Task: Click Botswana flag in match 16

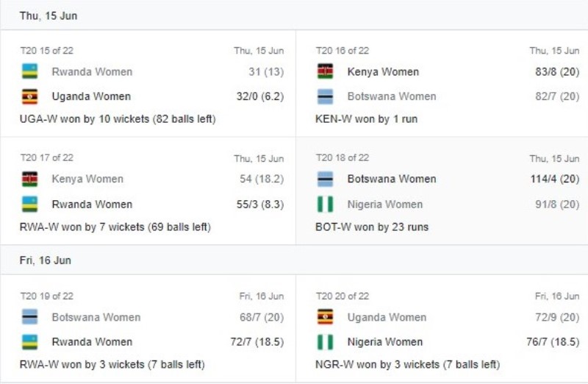Action: click(325, 96)
